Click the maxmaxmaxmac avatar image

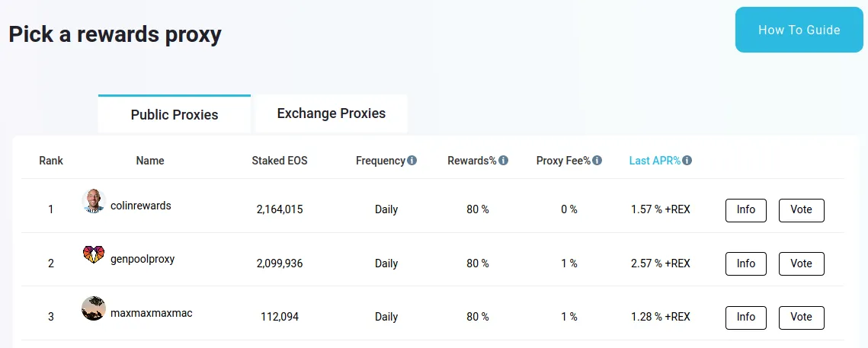click(94, 308)
